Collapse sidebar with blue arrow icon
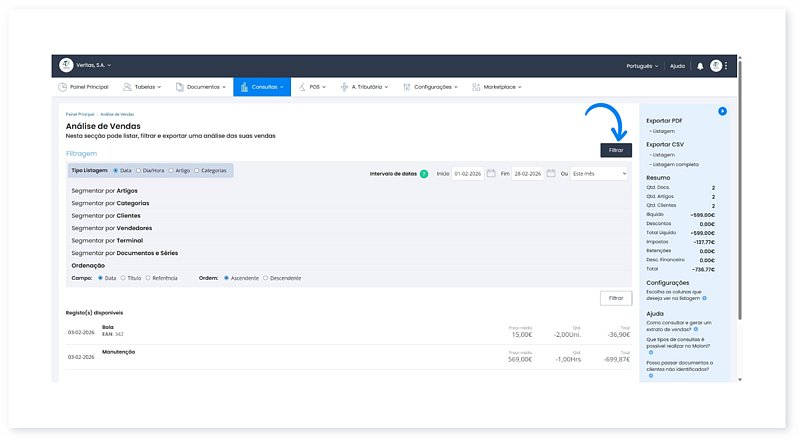Screen dimensions: 800x442 coord(722,111)
